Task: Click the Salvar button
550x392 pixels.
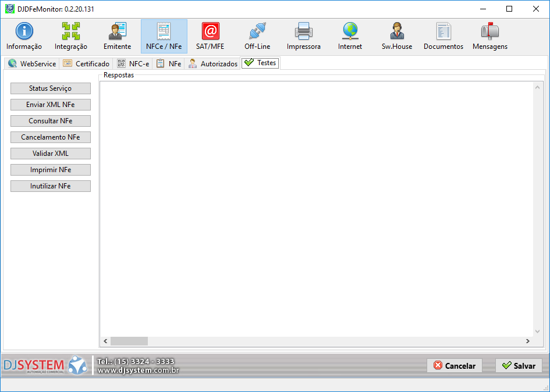Action: coord(519,366)
